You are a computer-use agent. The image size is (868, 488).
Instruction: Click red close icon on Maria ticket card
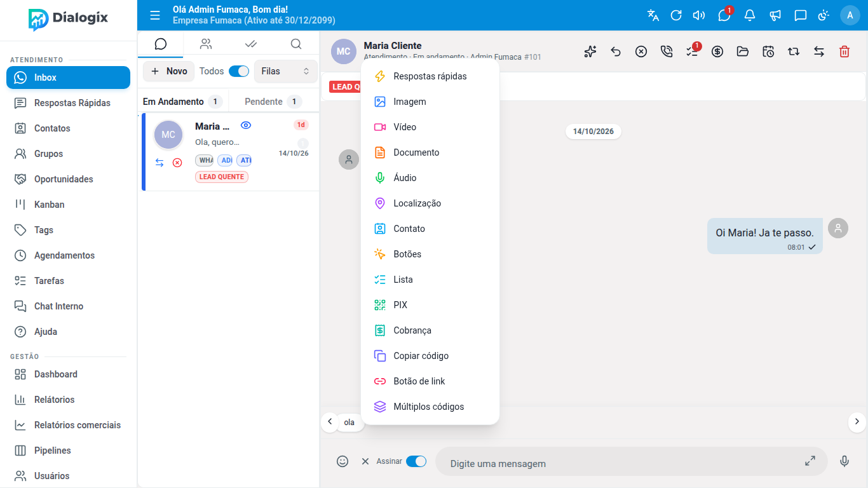click(177, 163)
